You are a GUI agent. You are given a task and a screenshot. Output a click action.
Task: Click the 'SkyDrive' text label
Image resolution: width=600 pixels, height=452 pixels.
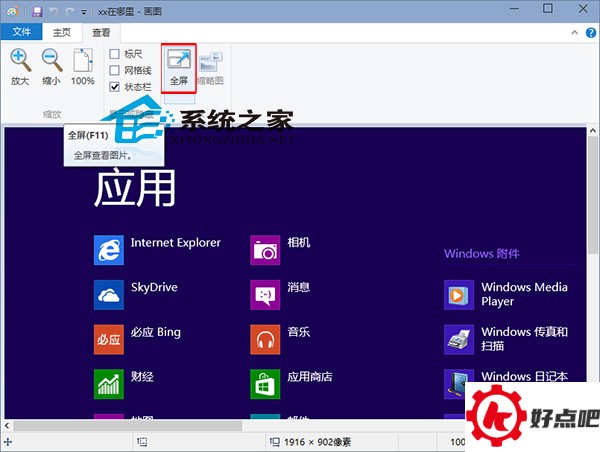pos(154,287)
